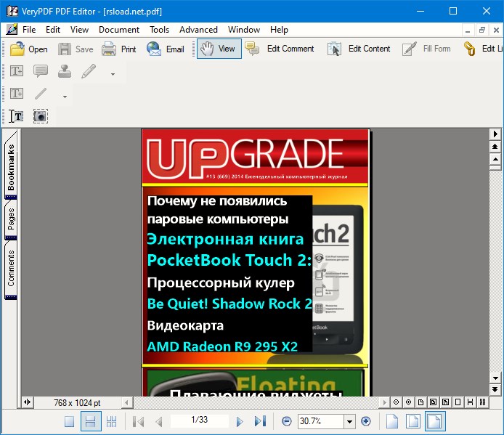
Task: Jump to the last page
Action: [260, 421]
